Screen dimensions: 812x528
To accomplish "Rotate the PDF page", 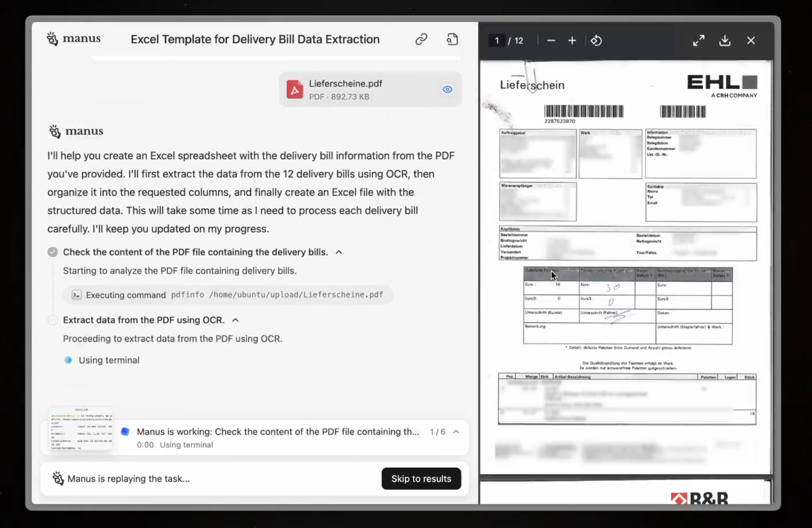I will coord(596,41).
